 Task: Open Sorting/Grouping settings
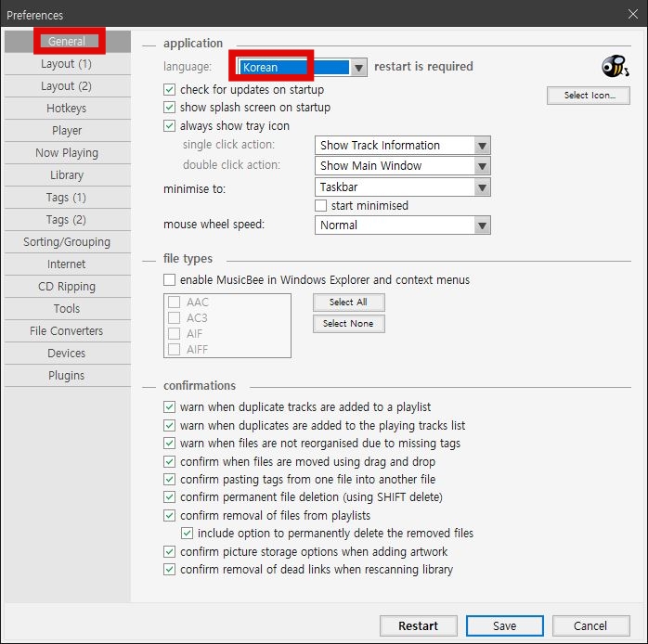click(68, 242)
